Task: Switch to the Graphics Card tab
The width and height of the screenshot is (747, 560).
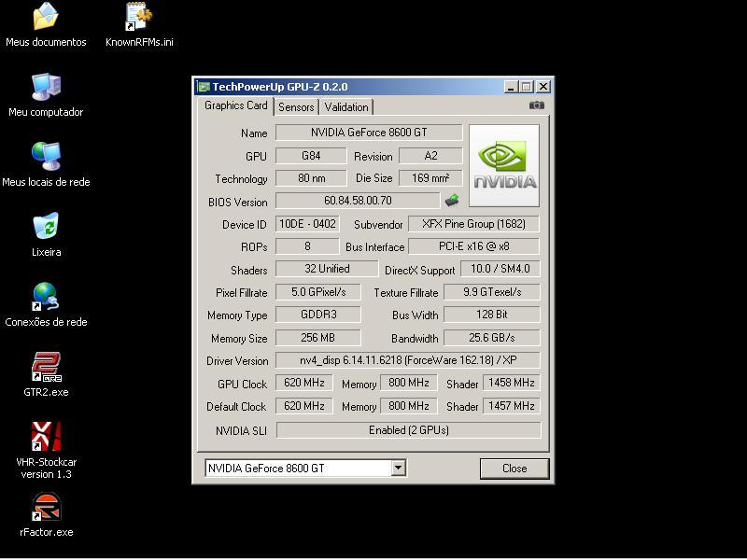Action: click(x=236, y=105)
